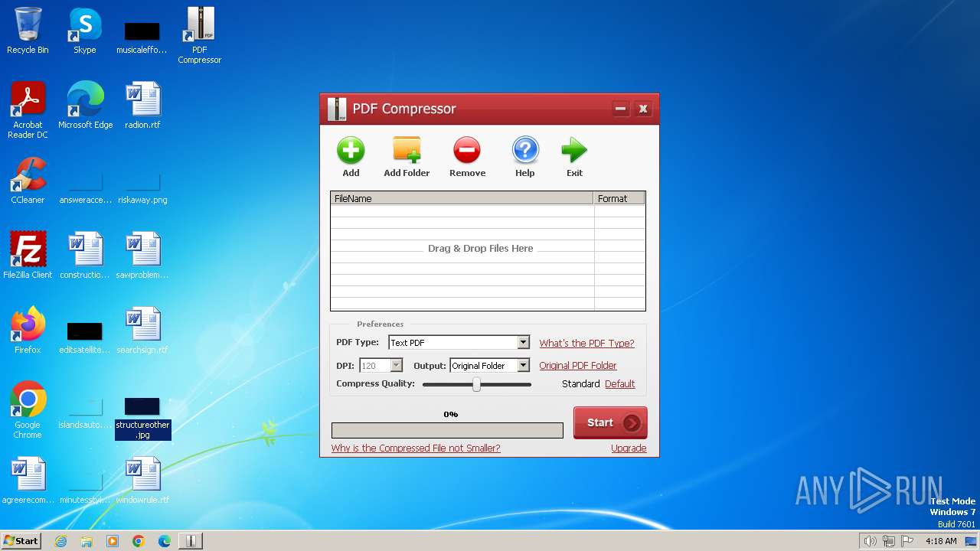Open 'Why is the Compressed File not Smaller?' link

(416, 448)
